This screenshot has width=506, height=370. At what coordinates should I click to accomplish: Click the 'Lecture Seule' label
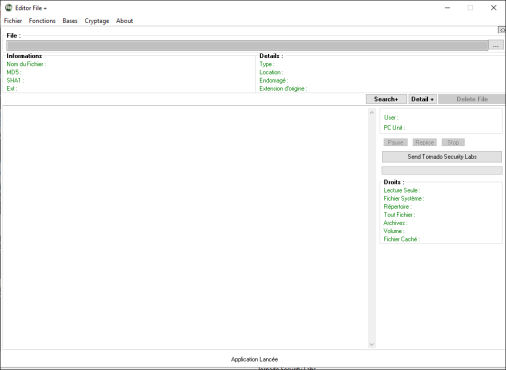point(401,190)
